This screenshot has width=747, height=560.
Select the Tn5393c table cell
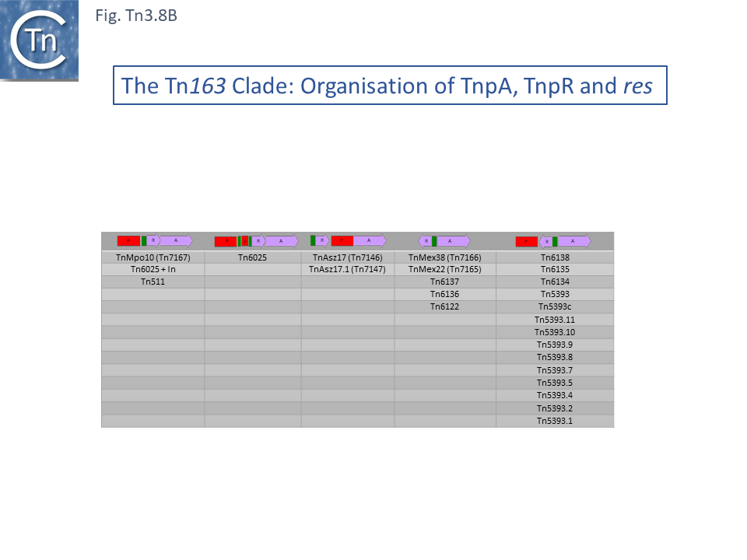(555, 307)
